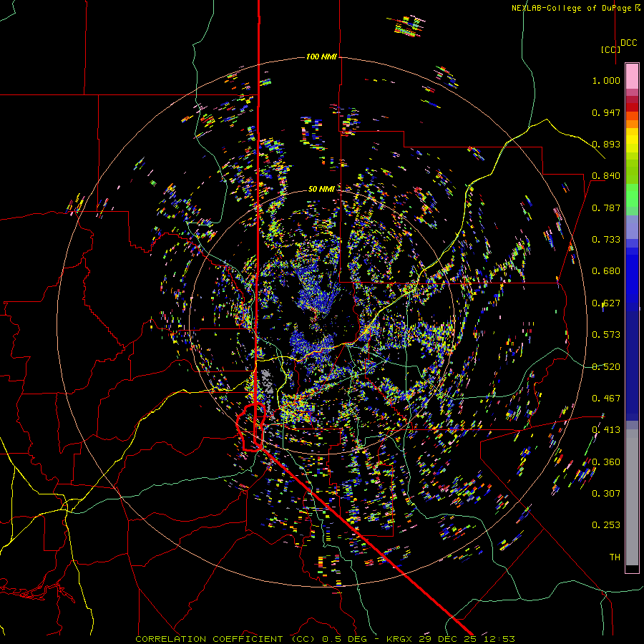This screenshot has height=644, width=644.
Task: Pick the dark navy segment of the color bar
Action: tap(632, 366)
